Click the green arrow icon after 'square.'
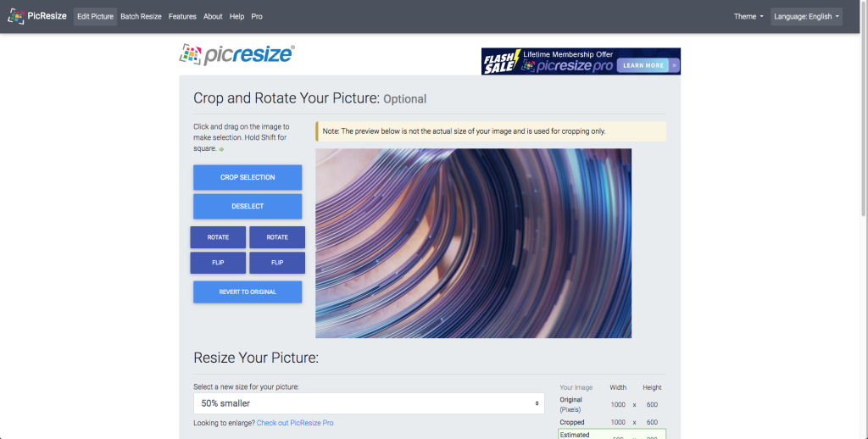The height and width of the screenshot is (439, 868). click(x=221, y=149)
